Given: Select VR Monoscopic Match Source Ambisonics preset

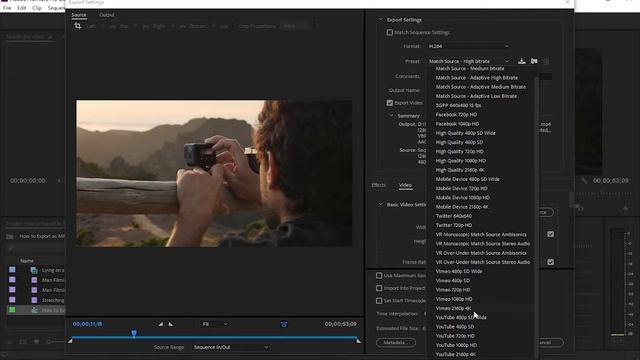Looking at the screenshot, I should click(480, 235).
